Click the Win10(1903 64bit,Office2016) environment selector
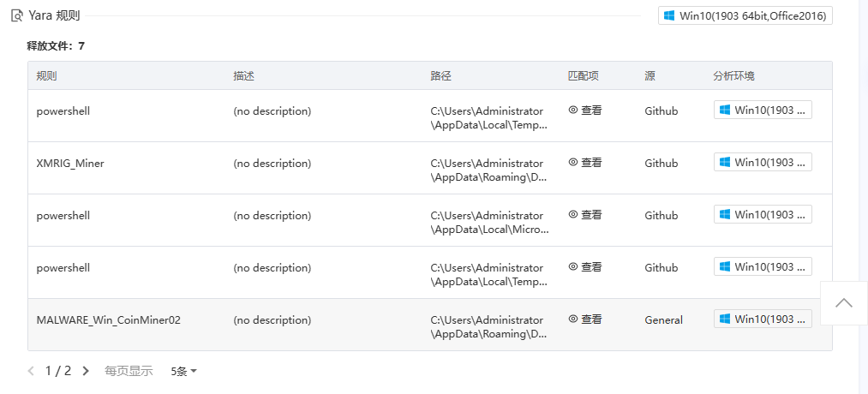The width and height of the screenshot is (868, 394). coord(745,16)
